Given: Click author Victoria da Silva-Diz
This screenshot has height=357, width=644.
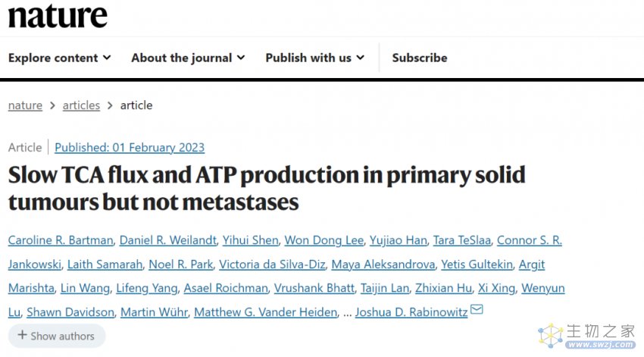Looking at the screenshot, I should click(272, 265).
